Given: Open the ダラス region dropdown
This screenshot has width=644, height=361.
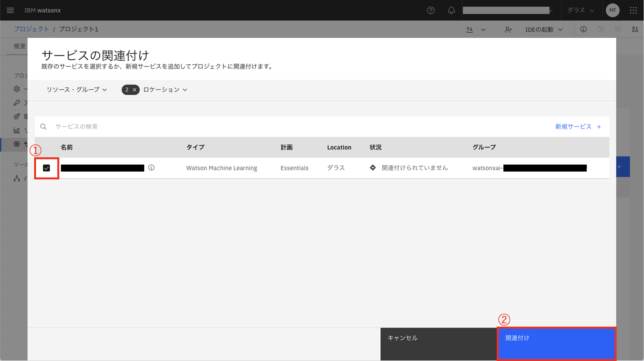Looking at the screenshot, I should (x=581, y=10).
